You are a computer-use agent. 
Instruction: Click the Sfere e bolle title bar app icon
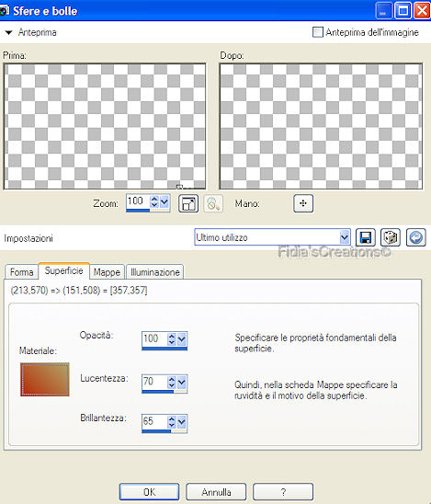(5, 11)
